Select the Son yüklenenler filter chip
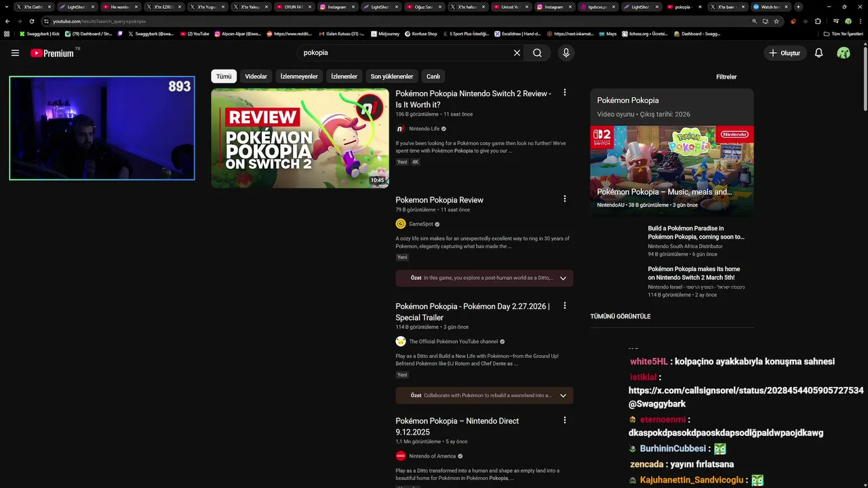Screen dimensions: 868x488 [392, 77]
